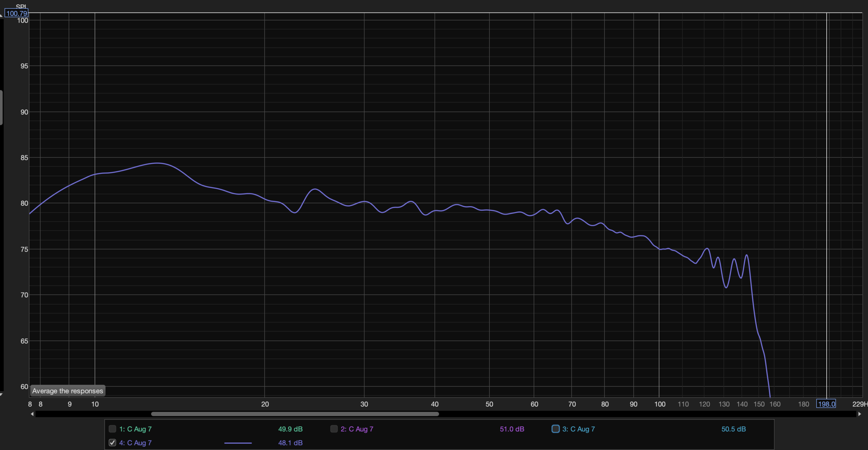868x450 pixels.
Task: Click the left arrow of the horizontal scrollbar
Action: pyautogui.click(x=32, y=414)
